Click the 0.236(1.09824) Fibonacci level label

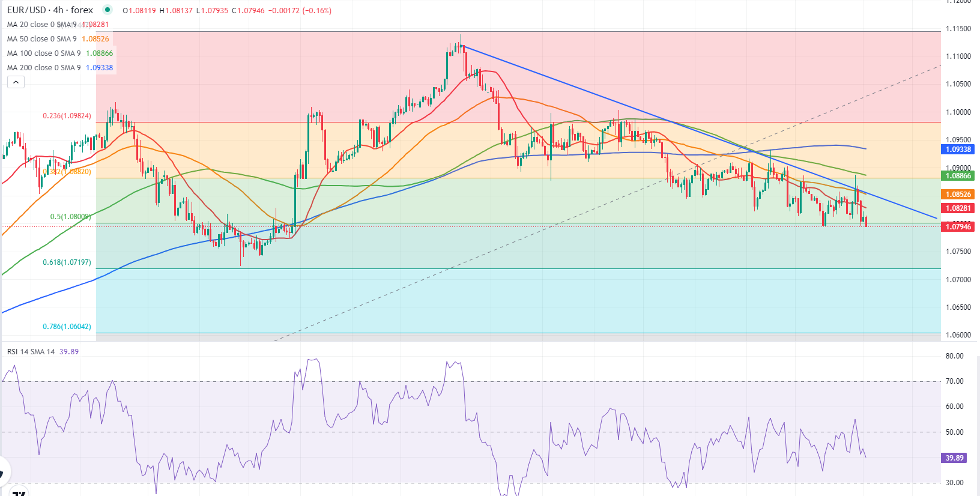tap(67, 116)
